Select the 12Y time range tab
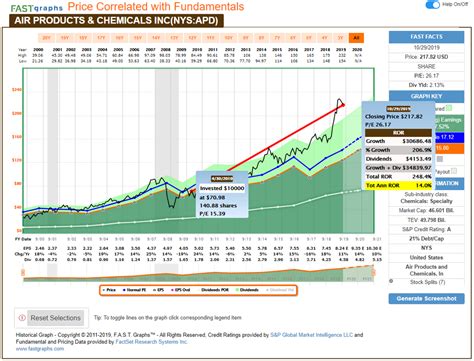This screenshot has height=361, width=474. click(x=192, y=38)
